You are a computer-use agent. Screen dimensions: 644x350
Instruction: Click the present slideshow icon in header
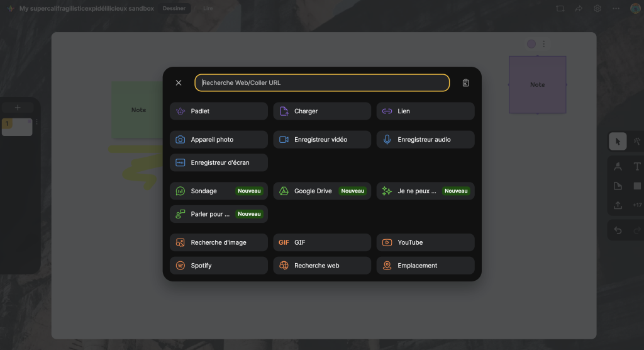coord(560,8)
